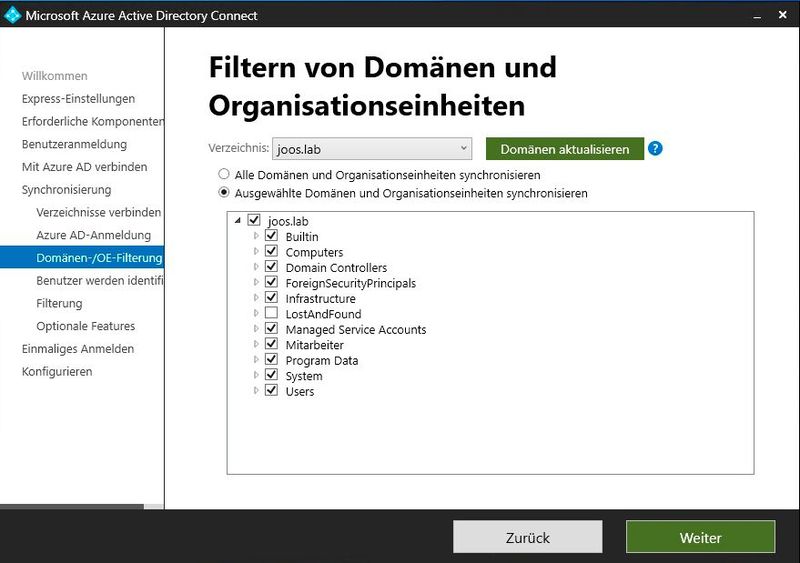Open Verzeichnisse verbinden sub-step
This screenshot has width=800, height=563.
click(98, 212)
